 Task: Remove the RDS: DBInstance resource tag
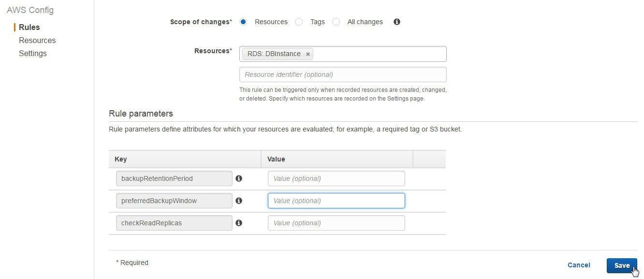(307, 54)
